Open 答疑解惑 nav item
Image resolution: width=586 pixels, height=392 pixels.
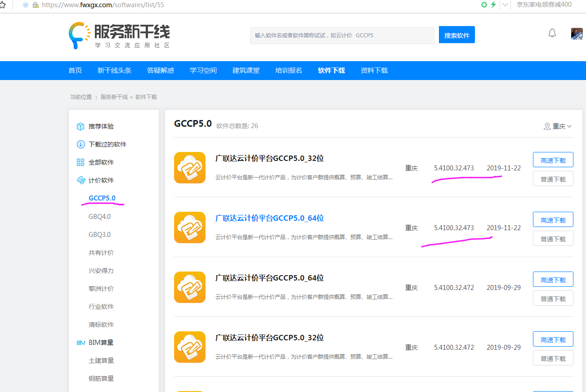pyautogui.click(x=161, y=71)
